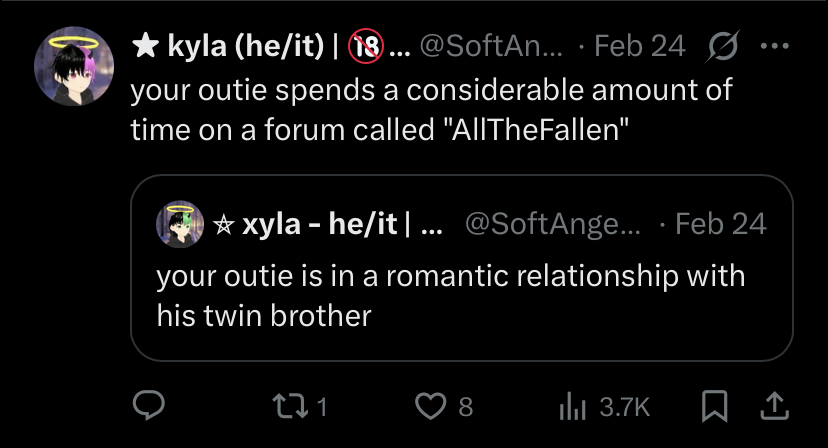This screenshot has width=828, height=448.
Task: Click the like count number 8
Action: (465, 406)
